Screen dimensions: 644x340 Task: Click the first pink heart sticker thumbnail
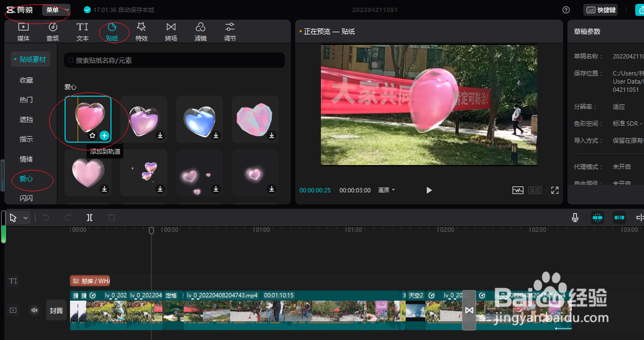point(87,119)
